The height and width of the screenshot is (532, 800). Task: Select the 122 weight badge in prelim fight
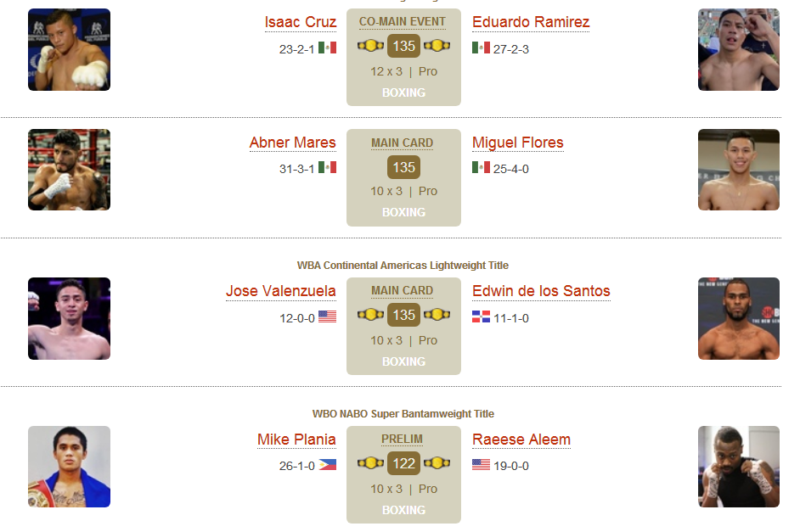click(x=403, y=463)
